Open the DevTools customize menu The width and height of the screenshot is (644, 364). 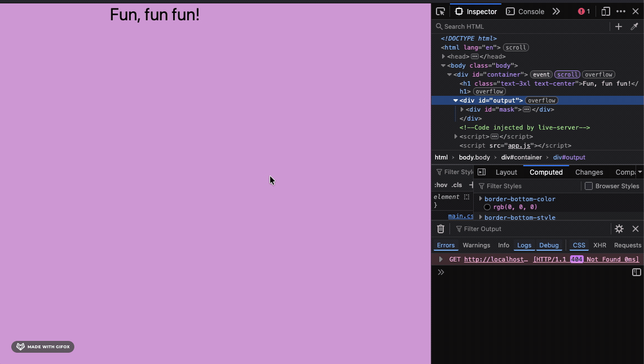coord(621,11)
